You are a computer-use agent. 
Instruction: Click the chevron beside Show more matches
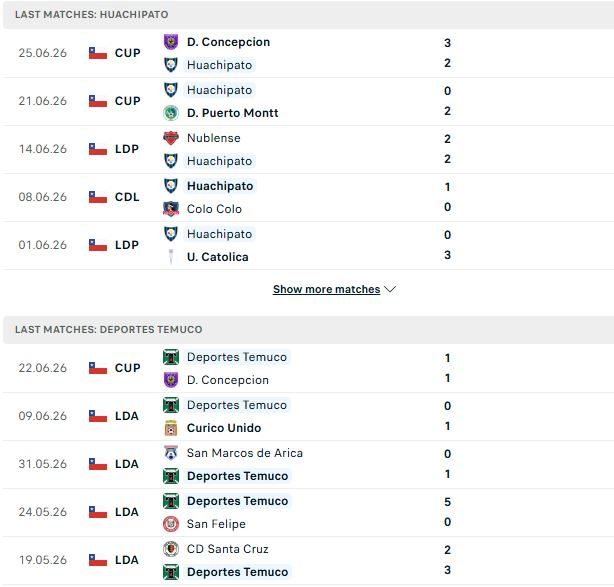click(390, 289)
